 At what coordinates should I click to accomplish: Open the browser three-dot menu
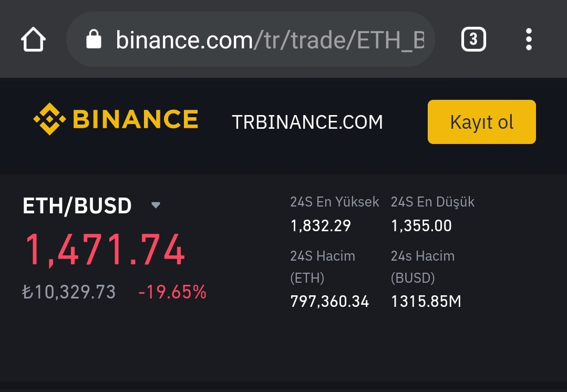pos(529,40)
